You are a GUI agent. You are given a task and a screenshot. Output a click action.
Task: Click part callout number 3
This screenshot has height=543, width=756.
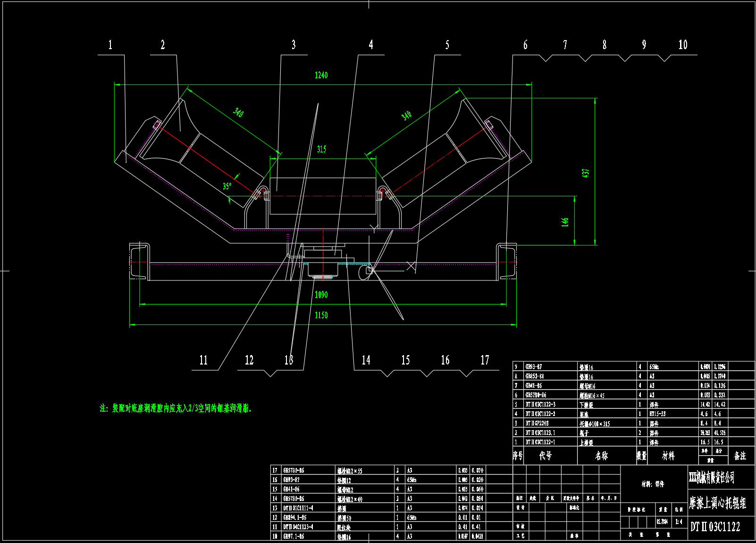[x=293, y=45]
